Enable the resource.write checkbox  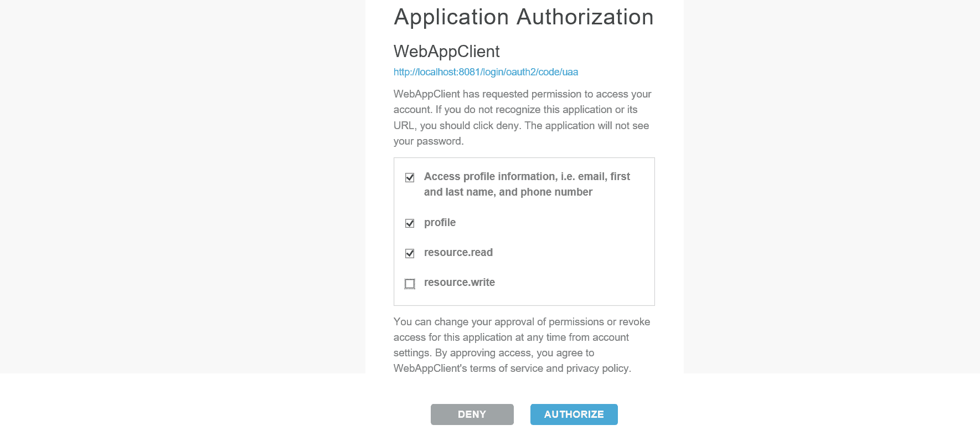point(410,284)
